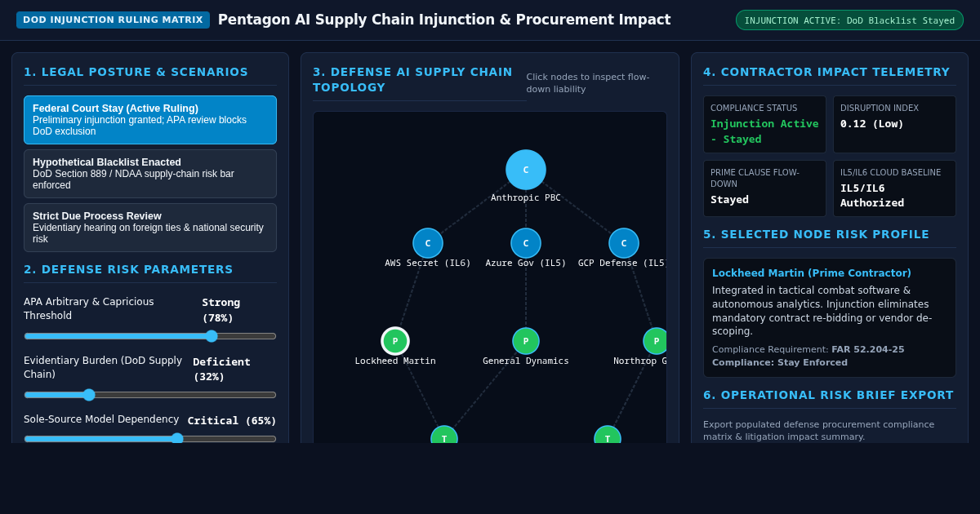Click 'Compliance: Stay Enforced' text
Viewport: 980px width, 514px height.
[780, 362]
